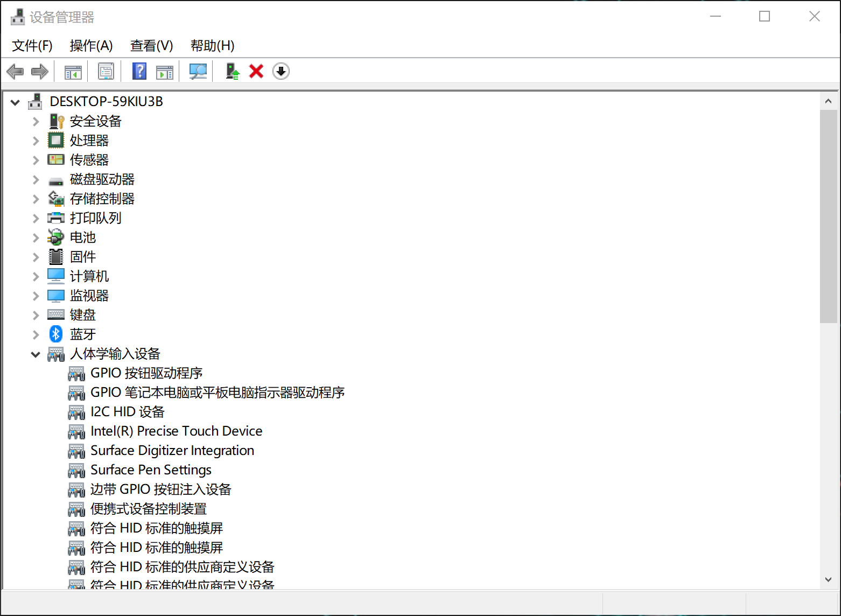
Task: Select GPIO 笔记本电脑或平板电脑指示器驱动程序
Action: coord(218,393)
